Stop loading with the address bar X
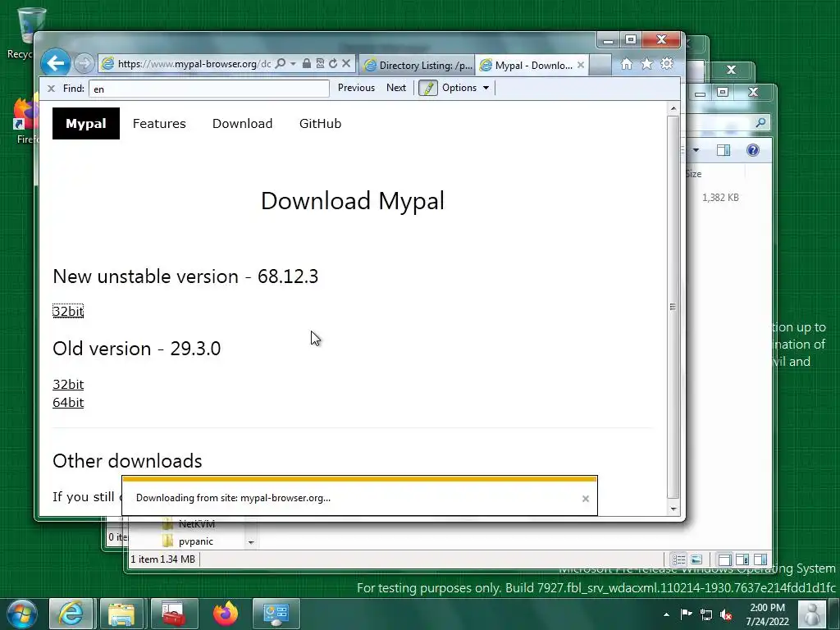Screen dimensions: 840x630 point(346,64)
